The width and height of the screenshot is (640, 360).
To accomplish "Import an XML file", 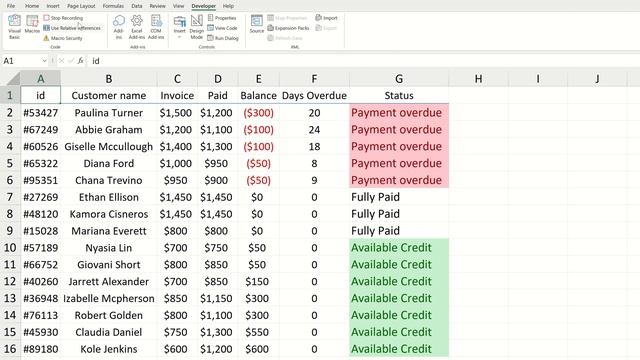I will pos(327,18).
